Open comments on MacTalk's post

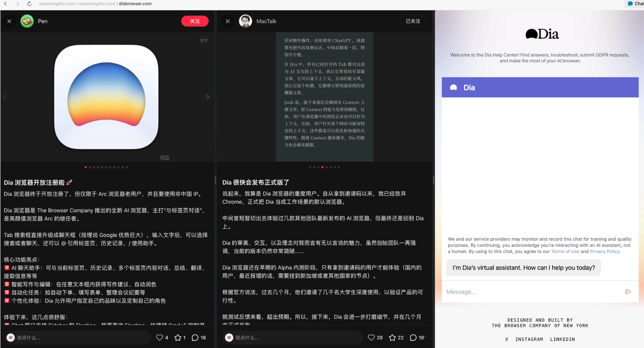click(x=413, y=337)
